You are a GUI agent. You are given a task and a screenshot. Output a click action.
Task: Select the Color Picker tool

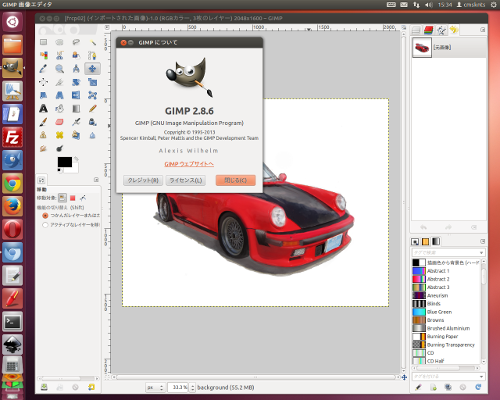click(43, 69)
